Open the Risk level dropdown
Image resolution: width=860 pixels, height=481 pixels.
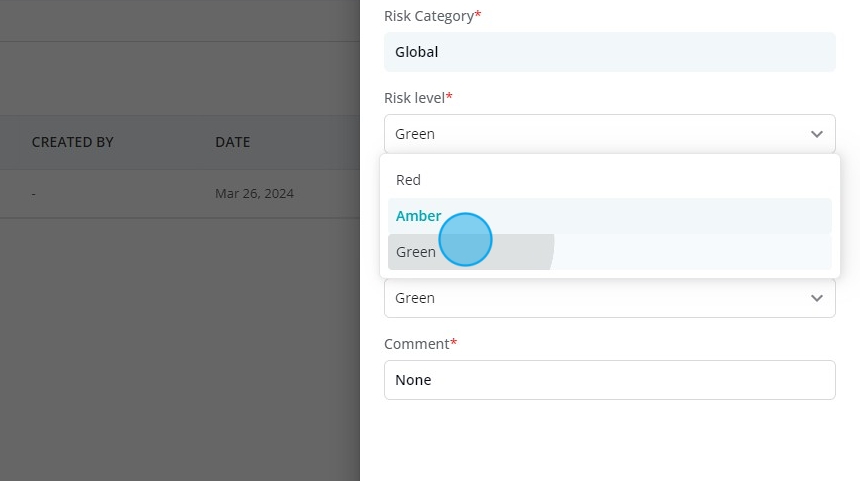pyautogui.click(x=609, y=134)
